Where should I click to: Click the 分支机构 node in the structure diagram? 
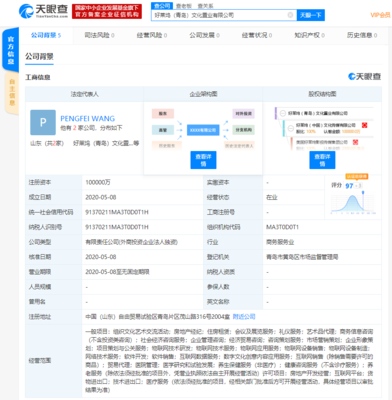[x=244, y=130]
